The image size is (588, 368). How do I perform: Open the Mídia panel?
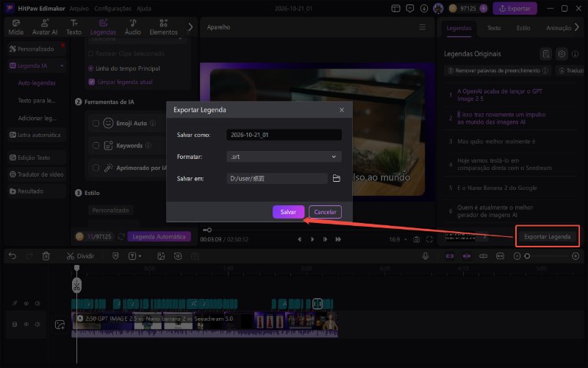point(15,27)
